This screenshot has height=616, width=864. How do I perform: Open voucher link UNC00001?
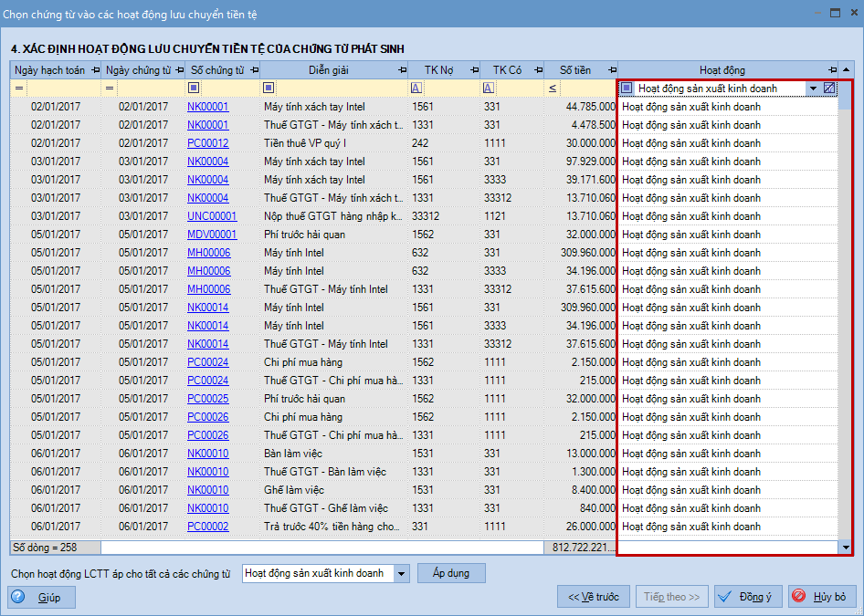click(x=211, y=216)
